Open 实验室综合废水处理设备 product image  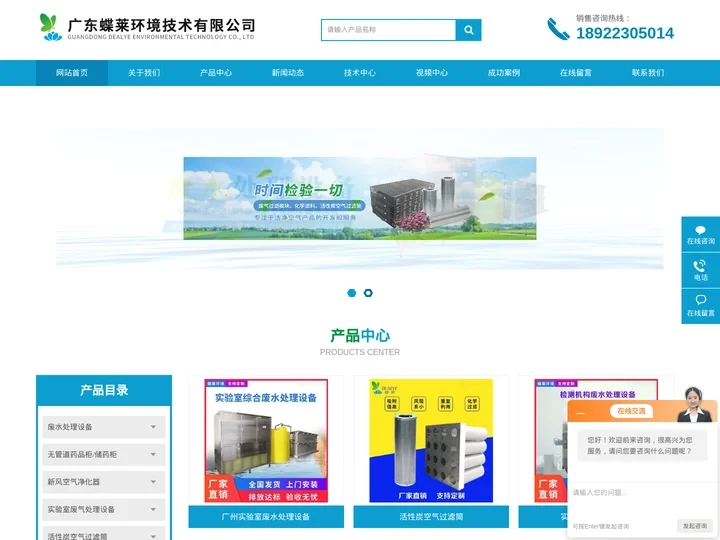266,440
